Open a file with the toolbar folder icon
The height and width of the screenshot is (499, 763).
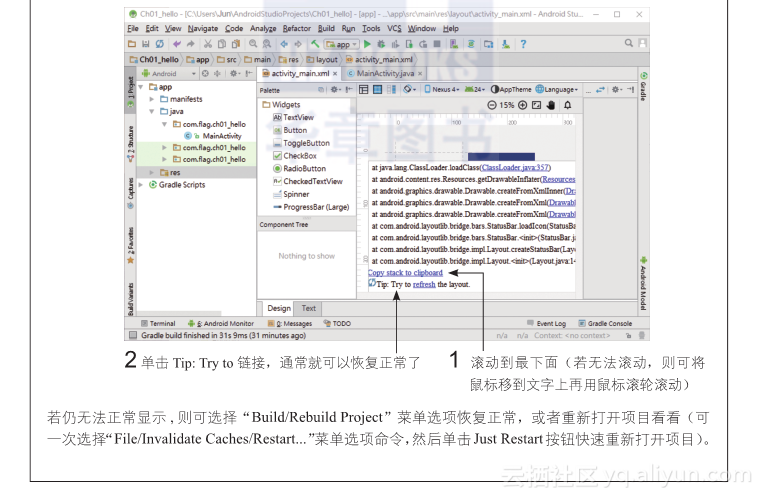tap(132, 44)
